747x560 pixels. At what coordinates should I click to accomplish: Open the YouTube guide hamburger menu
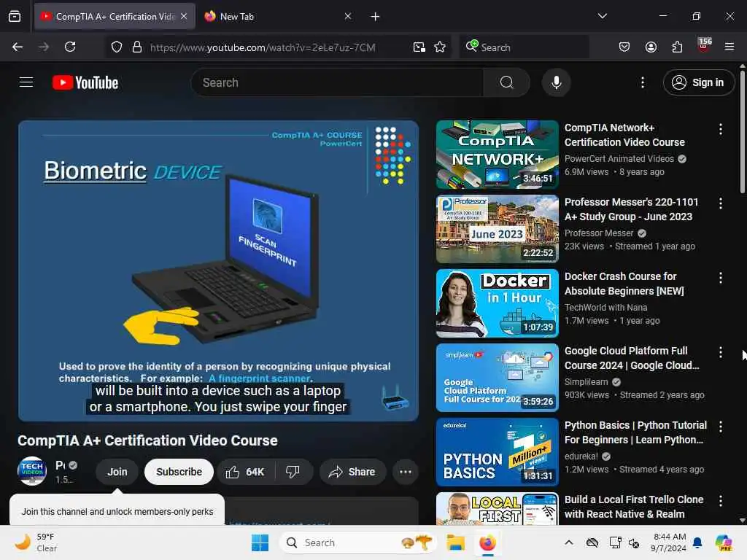[26, 82]
